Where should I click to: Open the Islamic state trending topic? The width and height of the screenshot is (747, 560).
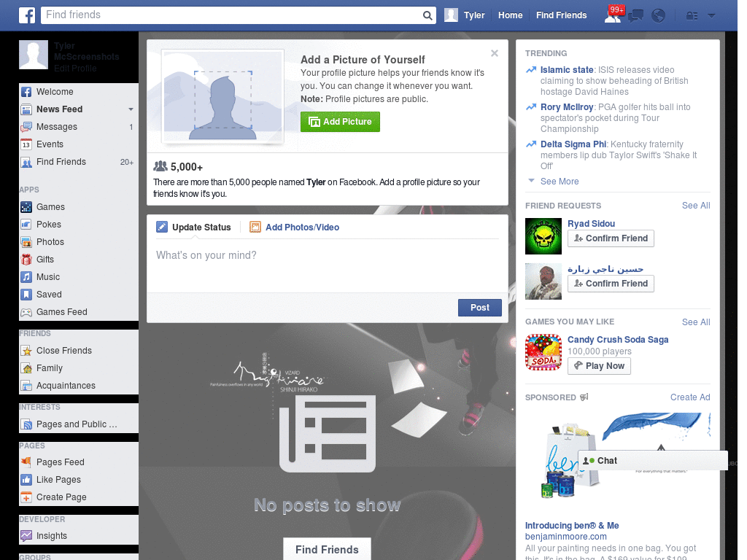point(567,70)
